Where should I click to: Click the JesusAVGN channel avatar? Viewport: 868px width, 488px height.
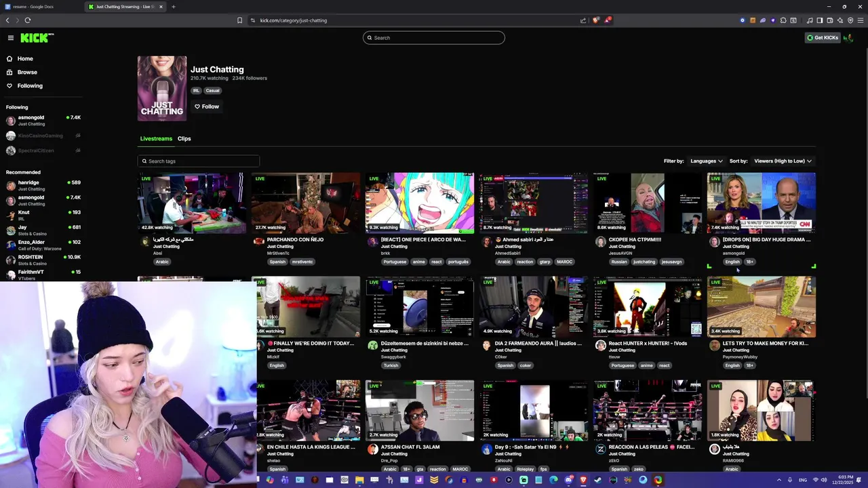tap(600, 242)
